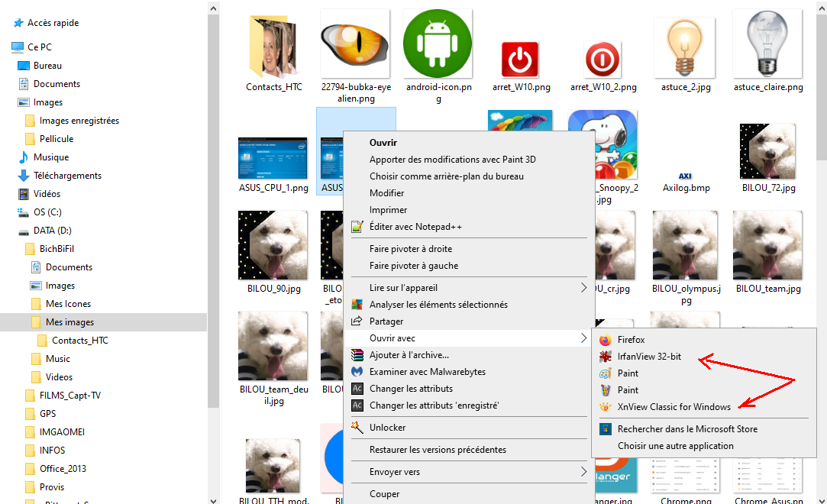Image resolution: width=827 pixels, height=504 pixels.
Task: Click the Musique note icon in the sidebar
Action: tap(24, 157)
